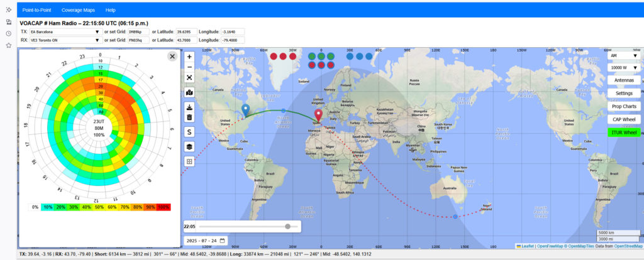The height and width of the screenshot is (260, 644).
Task: Click the download icon on map toolbar
Action: click(x=189, y=106)
